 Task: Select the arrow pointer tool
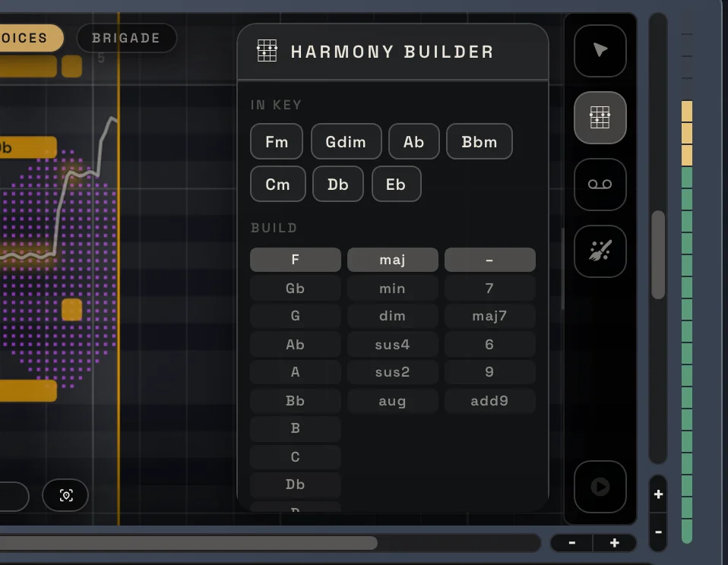600,51
